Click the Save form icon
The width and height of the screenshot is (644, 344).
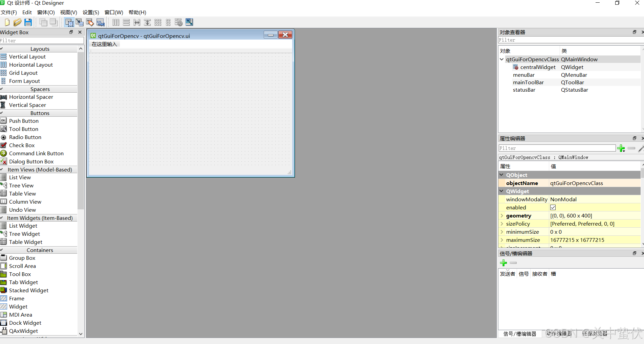(28, 22)
